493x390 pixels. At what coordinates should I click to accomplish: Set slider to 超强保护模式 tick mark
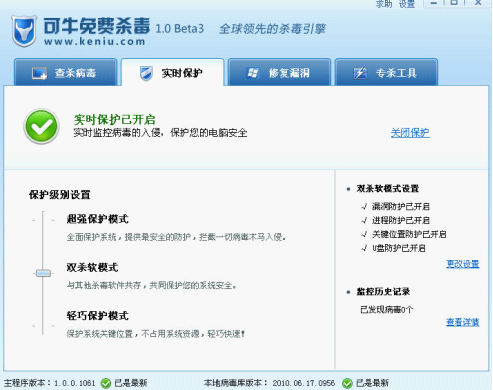coord(43,220)
